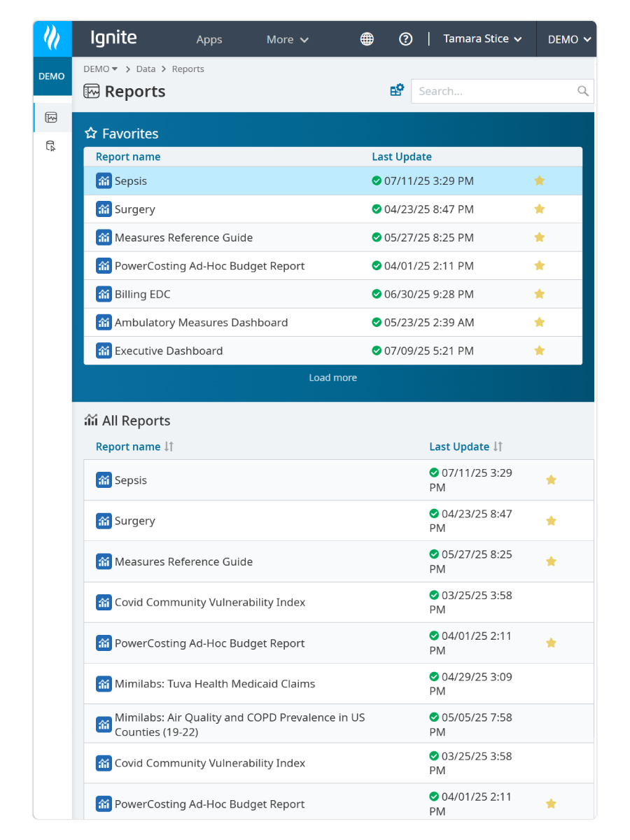
Task: Expand the Tamara Stice user menu
Action: [482, 39]
